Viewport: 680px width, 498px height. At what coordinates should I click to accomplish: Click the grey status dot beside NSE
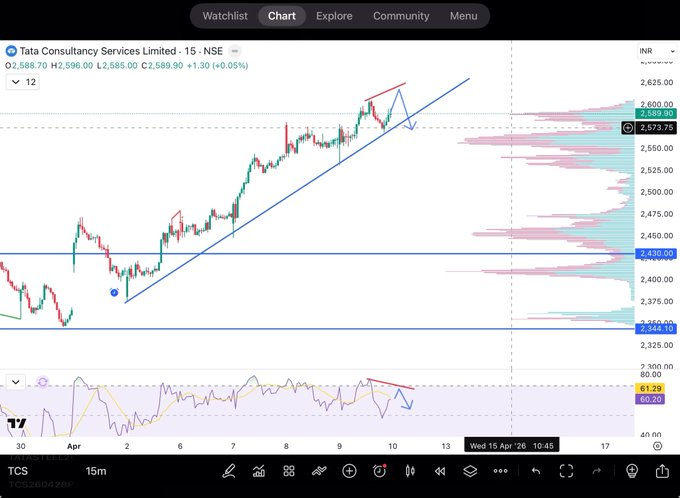pos(235,51)
